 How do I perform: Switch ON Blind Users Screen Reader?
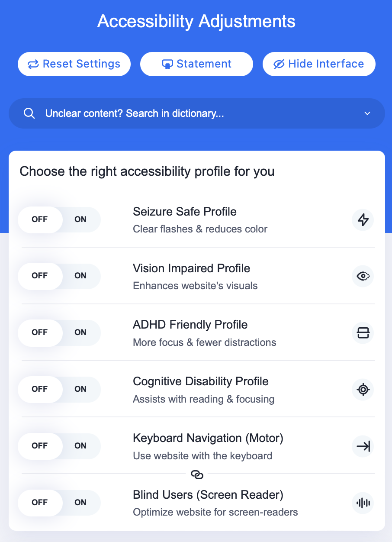click(x=80, y=503)
